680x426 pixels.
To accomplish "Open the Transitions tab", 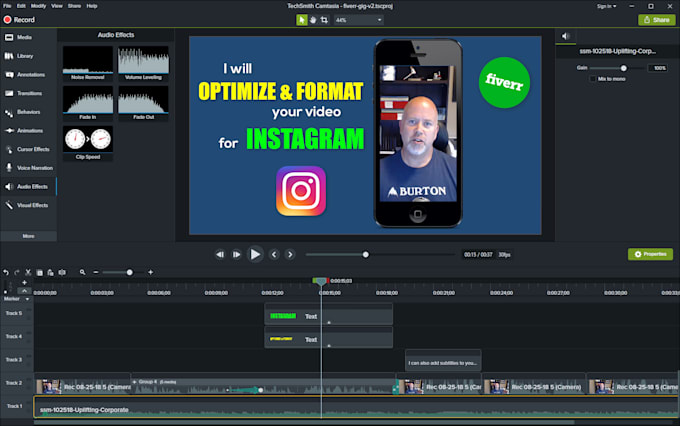I will click(x=28, y=93).
